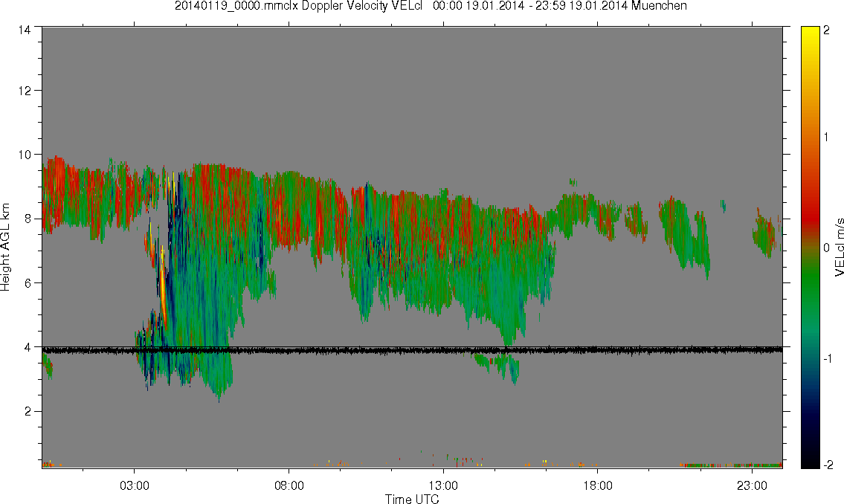Click the 18:00 time tick label
844x504 pixels.
[597, 485]
